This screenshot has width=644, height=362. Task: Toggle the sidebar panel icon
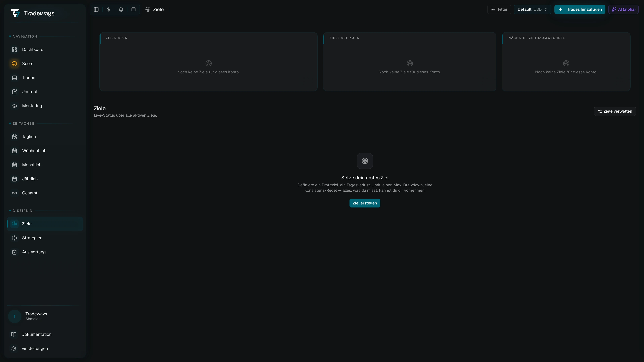click(x=96, y=9)
